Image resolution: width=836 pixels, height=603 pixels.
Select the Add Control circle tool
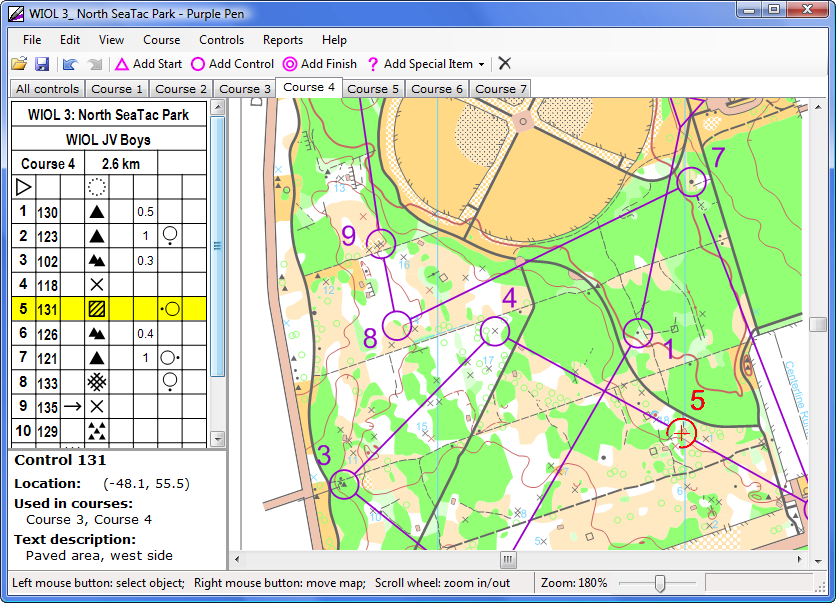click(x=232, y=64)
